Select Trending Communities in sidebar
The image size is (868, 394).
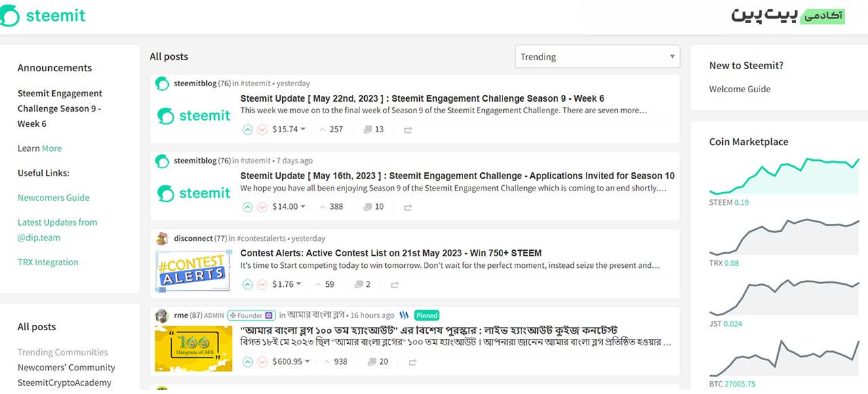[x=63, y=353]
